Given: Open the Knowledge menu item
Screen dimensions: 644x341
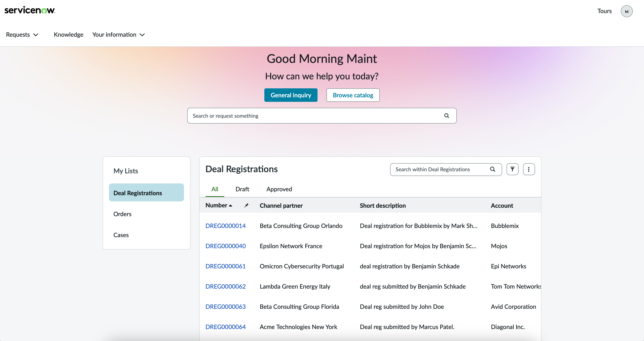Looking at the screenshot, I should click(68, 34).
